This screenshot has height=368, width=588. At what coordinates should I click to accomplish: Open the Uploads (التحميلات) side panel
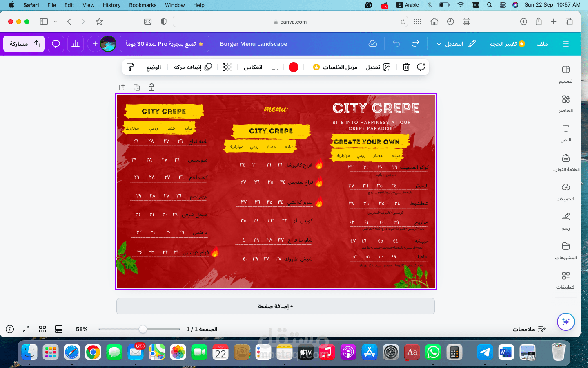click(566, 192)
